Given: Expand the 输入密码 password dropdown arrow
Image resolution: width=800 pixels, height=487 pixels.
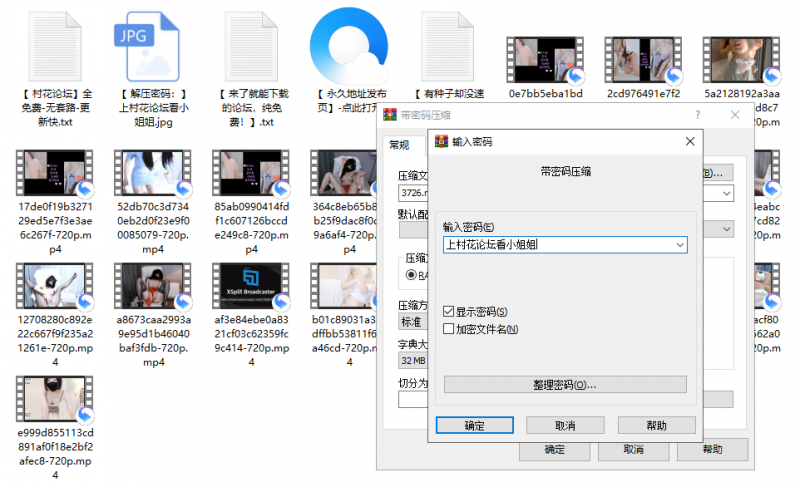Looking at the screenshot, I should pos(680,244).
